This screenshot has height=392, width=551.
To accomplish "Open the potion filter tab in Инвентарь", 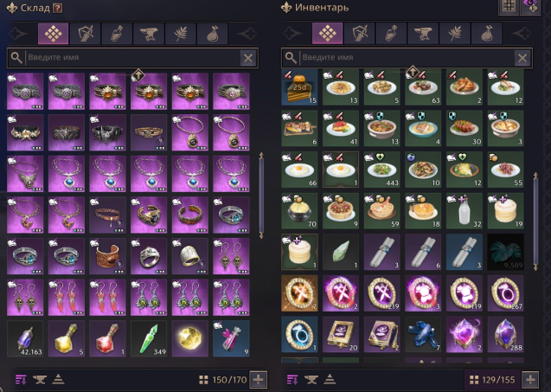I will pyautogui.click(x=391, y=34).
